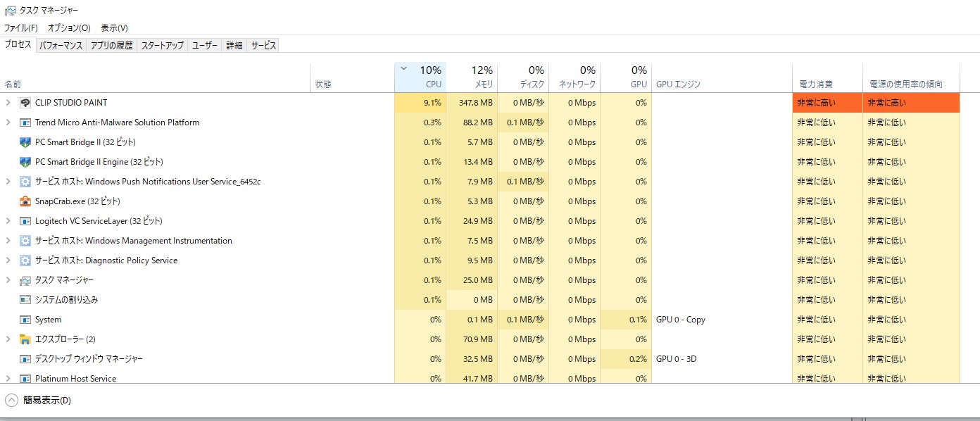Expand the Windows Push Notifications service host

(8, 182)
